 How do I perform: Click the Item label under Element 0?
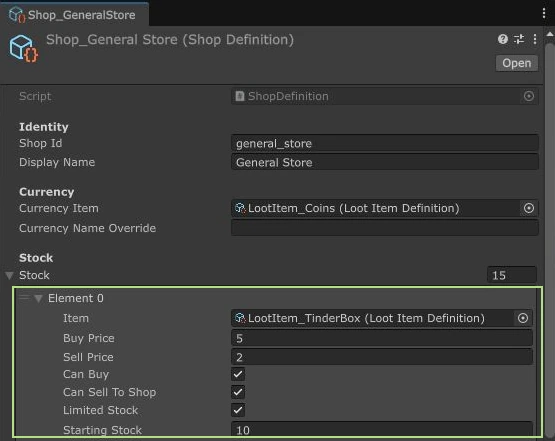pyautogui.click(x=76, y=318)
